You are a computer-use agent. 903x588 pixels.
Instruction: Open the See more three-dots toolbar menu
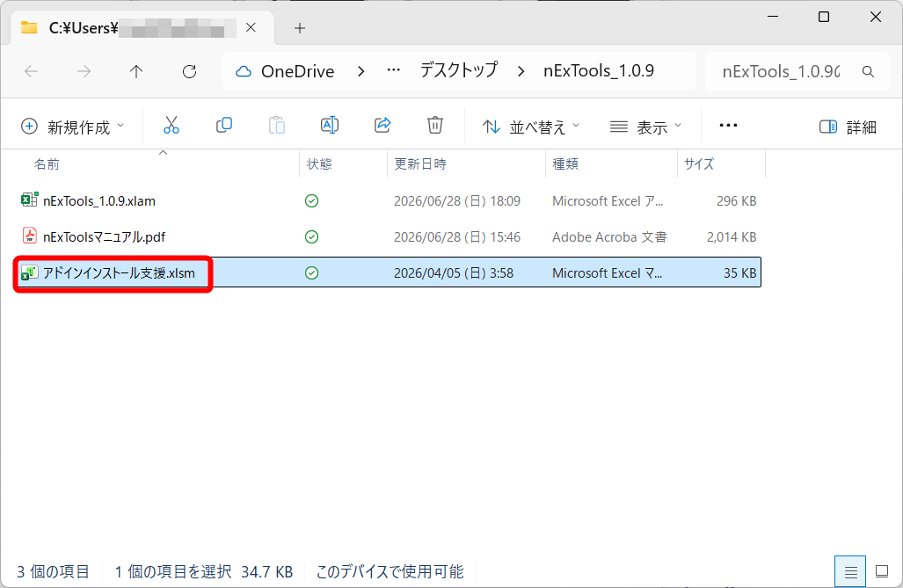coord(729,126)
